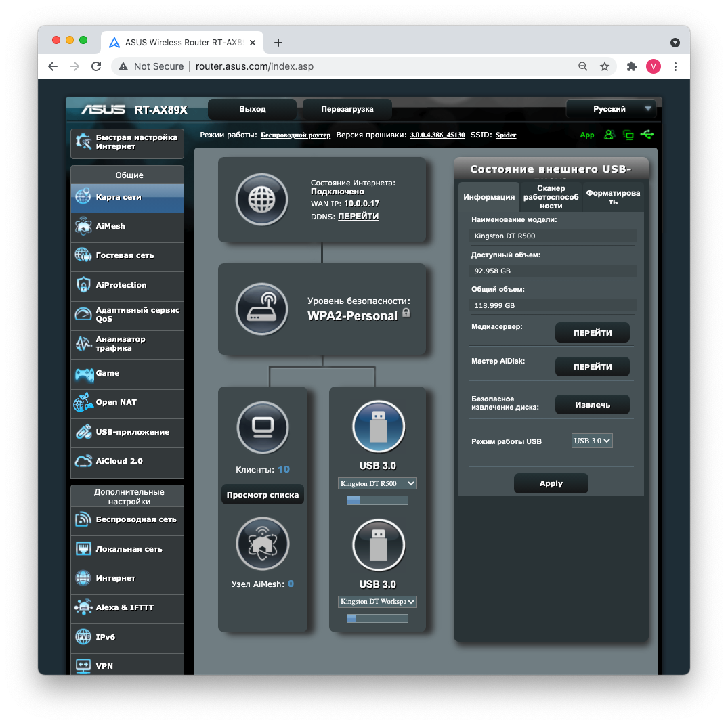Click the network clients status icon in header
The image size is (728, 725).
(628, 135)
